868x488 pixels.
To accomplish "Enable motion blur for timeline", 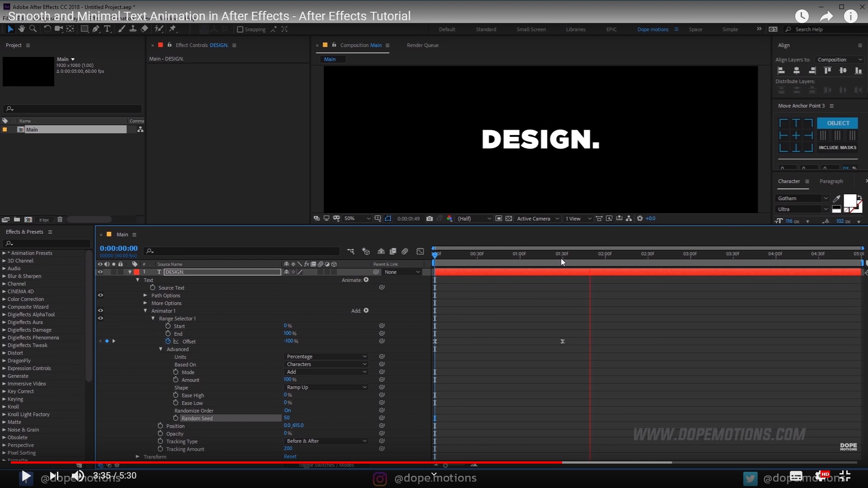I will point(405,251).
